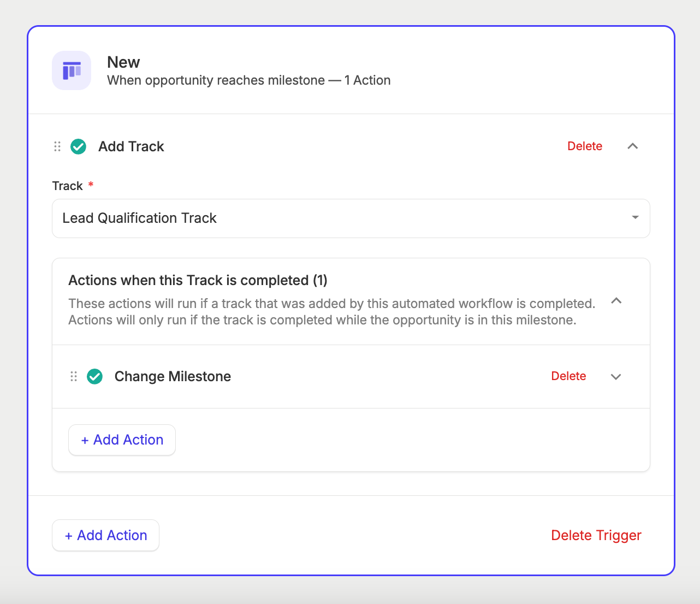This screenshot has height=604, width=700.
Task: Expand the Change Milestone action
Action: click(x=616, y=377)
